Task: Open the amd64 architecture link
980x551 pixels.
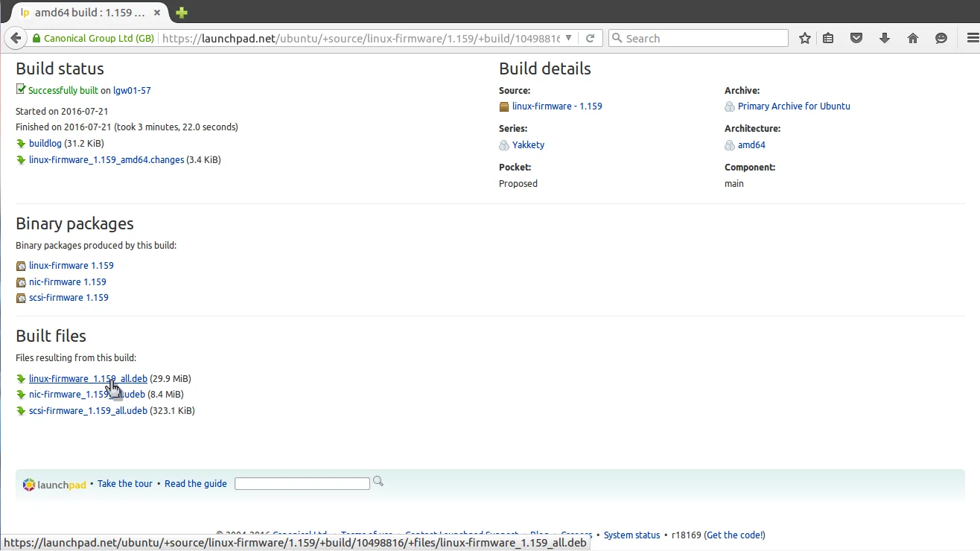Action: coord(751,145)
